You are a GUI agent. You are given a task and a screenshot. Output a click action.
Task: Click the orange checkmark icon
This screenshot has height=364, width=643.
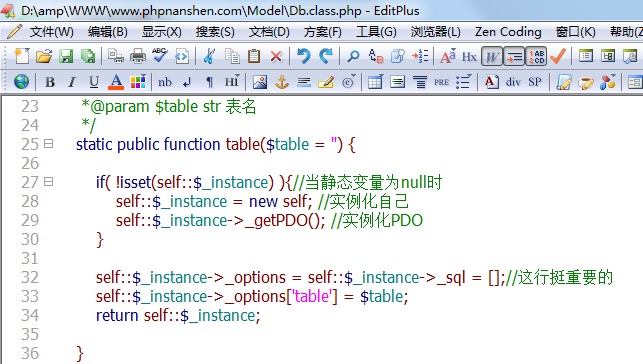(558, 56)
